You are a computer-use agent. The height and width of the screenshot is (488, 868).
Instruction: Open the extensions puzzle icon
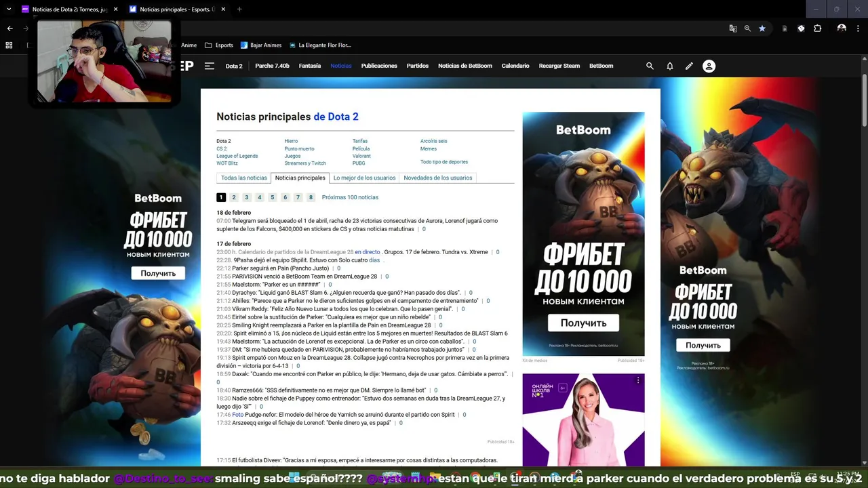(817, 28)
